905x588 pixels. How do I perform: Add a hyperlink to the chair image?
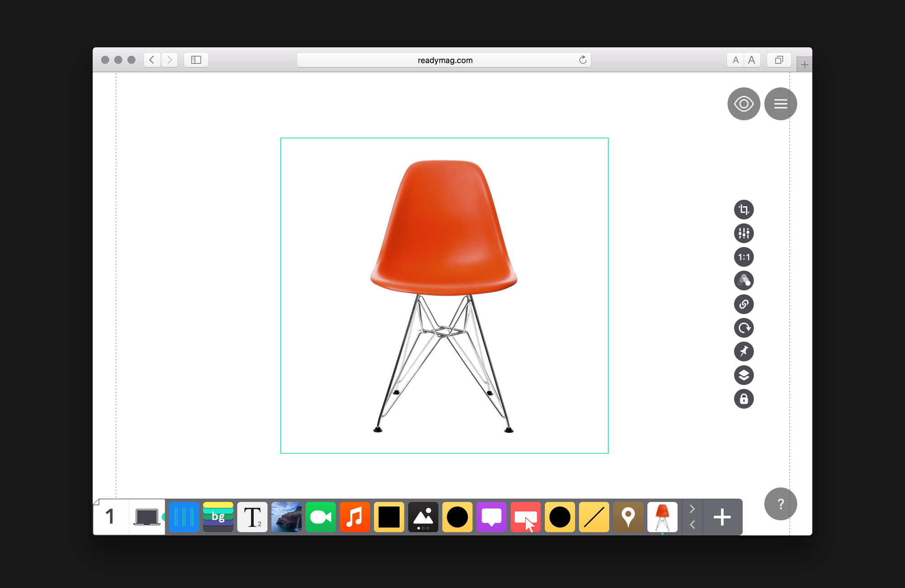[743, 304]
